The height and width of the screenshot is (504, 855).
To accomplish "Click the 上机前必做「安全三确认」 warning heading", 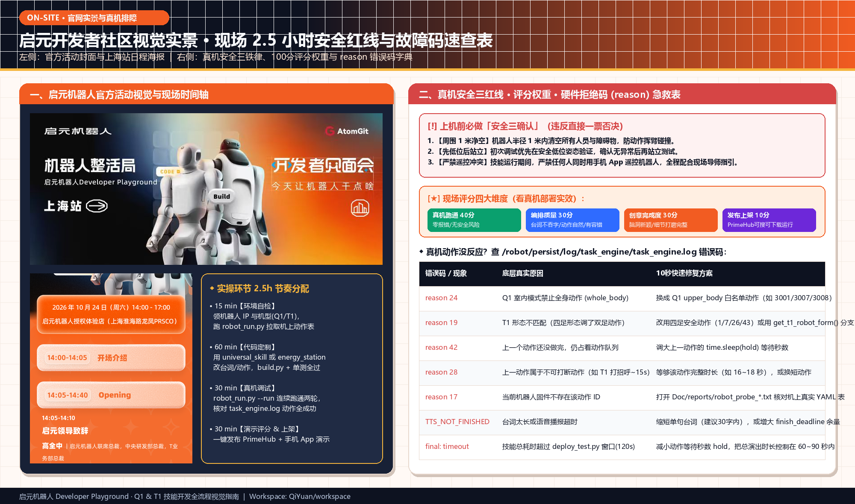I will (525, 126).
